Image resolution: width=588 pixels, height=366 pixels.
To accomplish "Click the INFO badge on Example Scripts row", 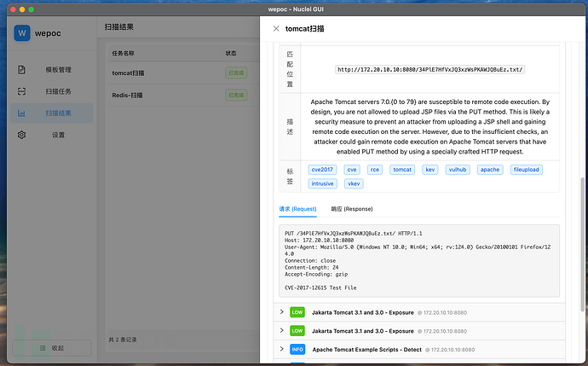I will [297, 350].
